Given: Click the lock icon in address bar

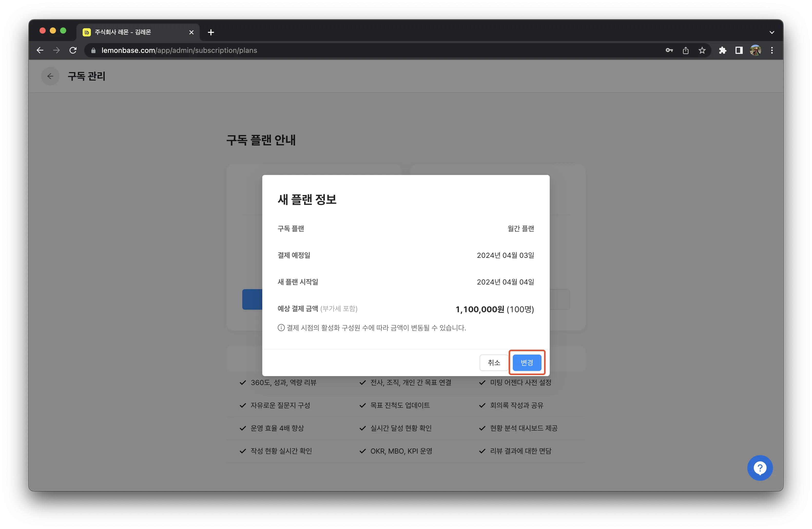Looking at the screenshot, I should click(x=93, y=51).
